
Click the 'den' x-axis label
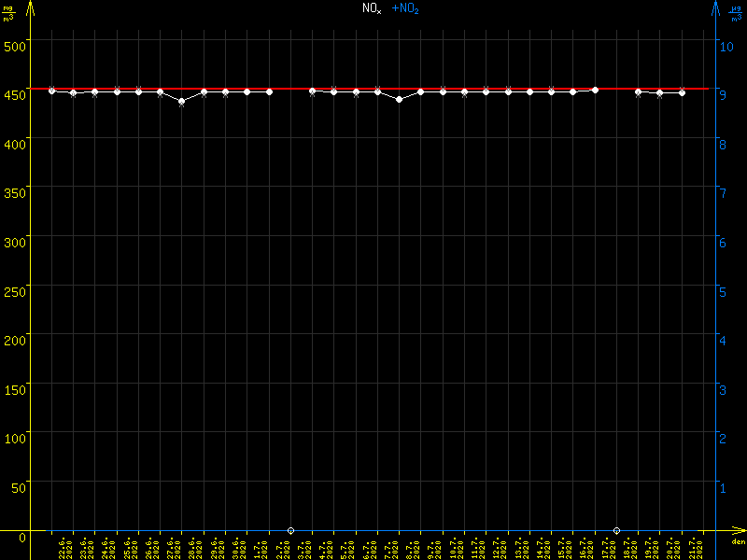[x=737, y=542]
